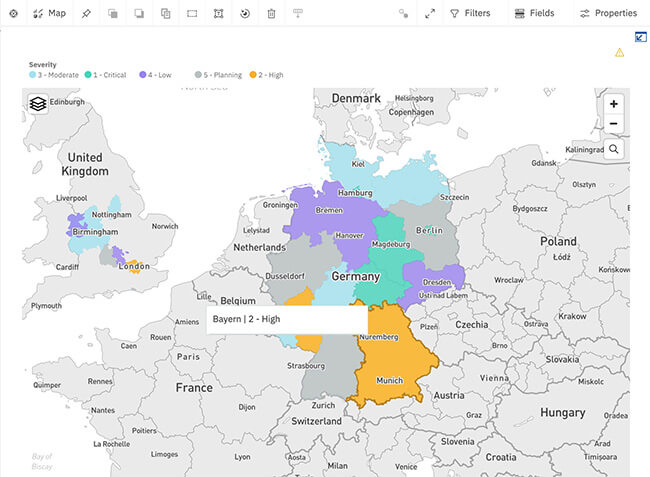Zoom out the map with minus button

tap(613, 124)
